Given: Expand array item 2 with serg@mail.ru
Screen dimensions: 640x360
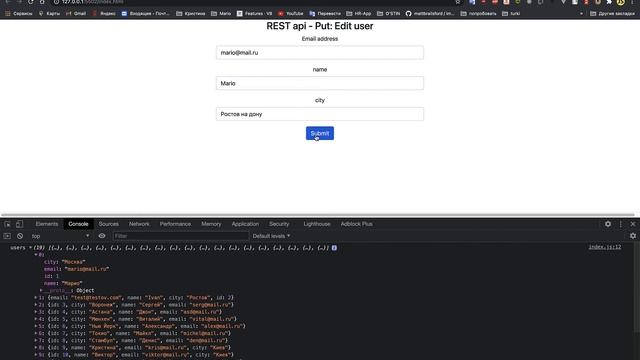Looking at the screenshot, I should coord(36,305).
